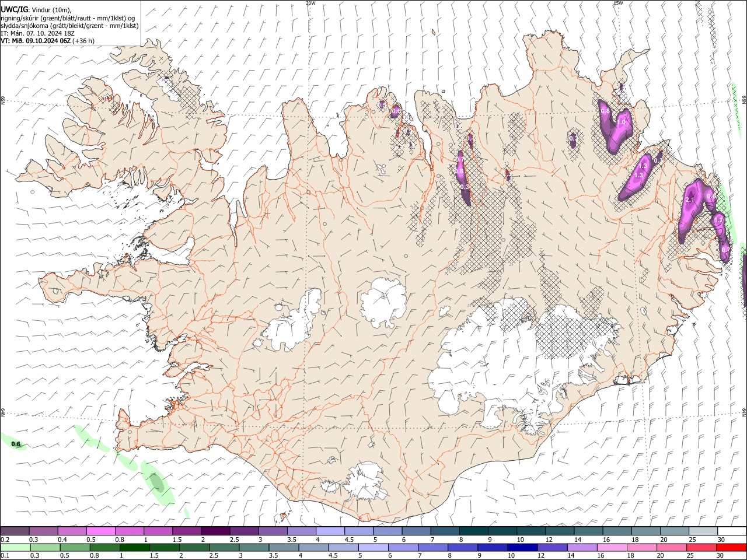Click the '0.1' label under the mint green swatch
Viewport: 747px width, 560px height.
pos(5,555)
